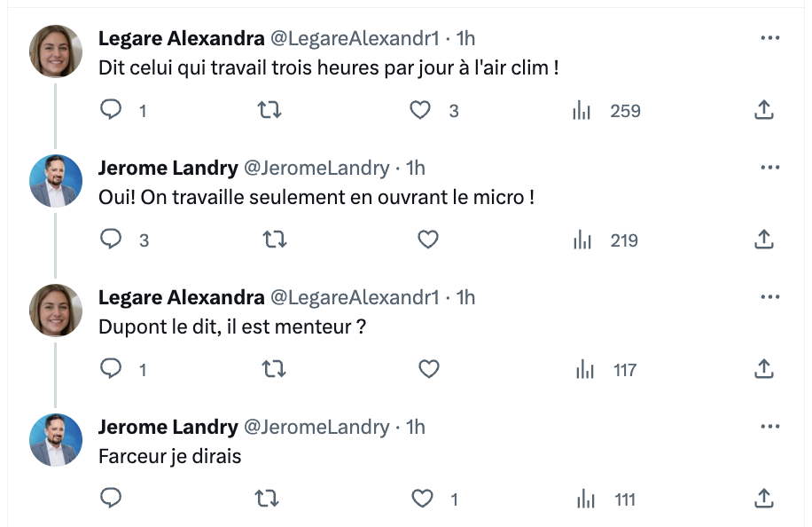Retweet Jerome's 'ouvrant le micro' tweet
Image resolution: width=812 pixels, height=527 pixels.
click(x=275, y=240)
